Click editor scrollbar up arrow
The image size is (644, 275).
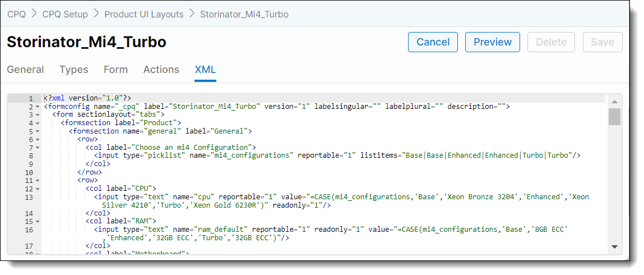point(614,102)
